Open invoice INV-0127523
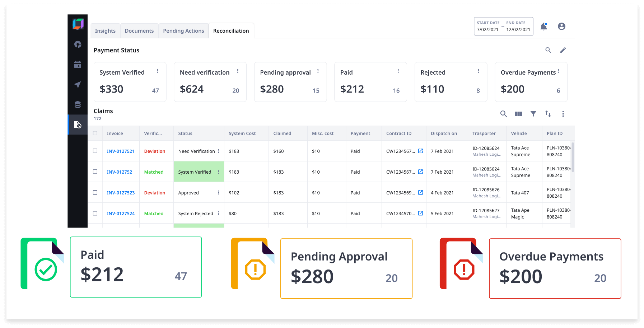The height and width of the screenshot is (328, 644). tap(121, 192)
